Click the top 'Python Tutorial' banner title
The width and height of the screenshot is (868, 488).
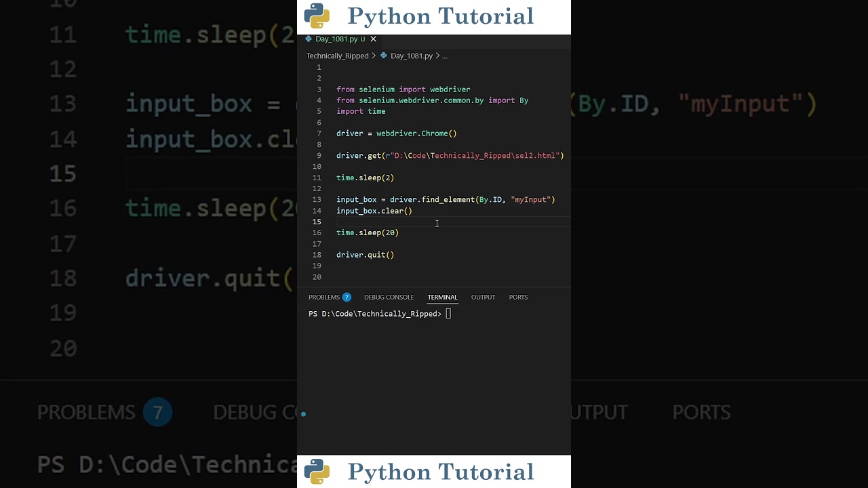tap(441, 16)
